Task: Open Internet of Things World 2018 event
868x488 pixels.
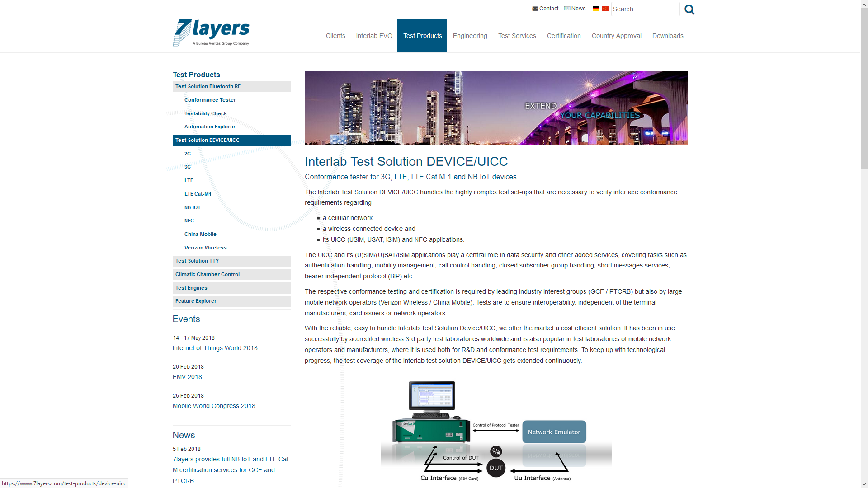Action: point(215,348)
